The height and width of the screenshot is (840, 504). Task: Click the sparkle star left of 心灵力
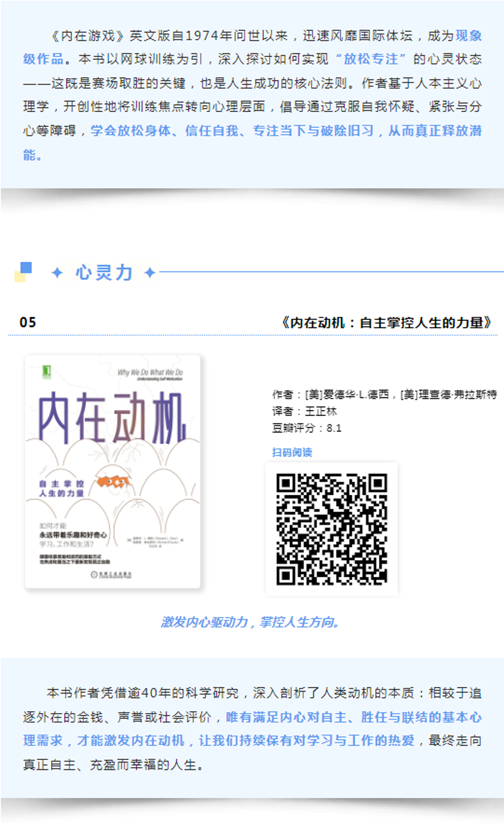(57, 273)
